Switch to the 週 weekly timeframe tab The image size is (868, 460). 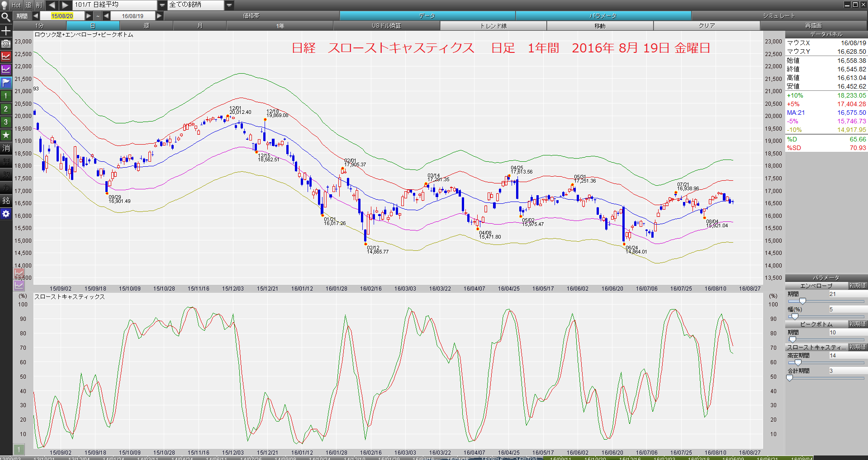146,26
